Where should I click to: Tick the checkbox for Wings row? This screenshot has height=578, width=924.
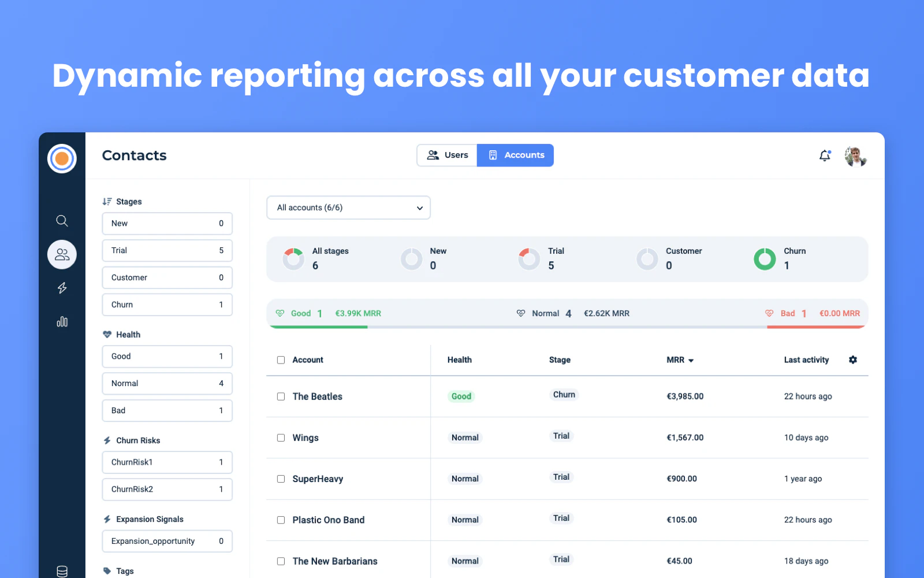(281, 438)
